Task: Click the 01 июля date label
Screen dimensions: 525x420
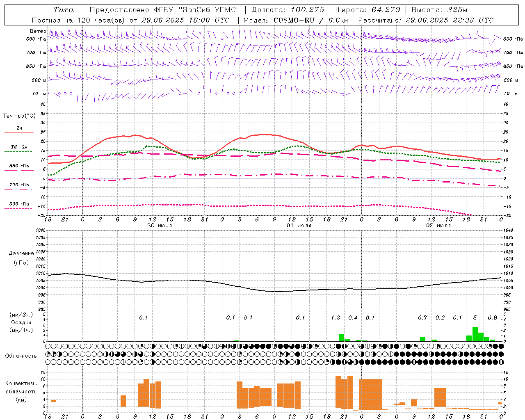Action: [299, 226]
